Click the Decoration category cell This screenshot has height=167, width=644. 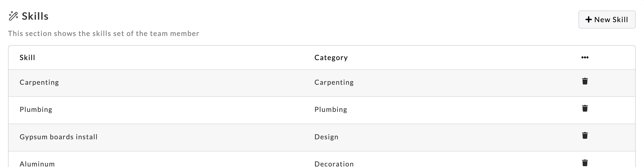pos(334,164)
